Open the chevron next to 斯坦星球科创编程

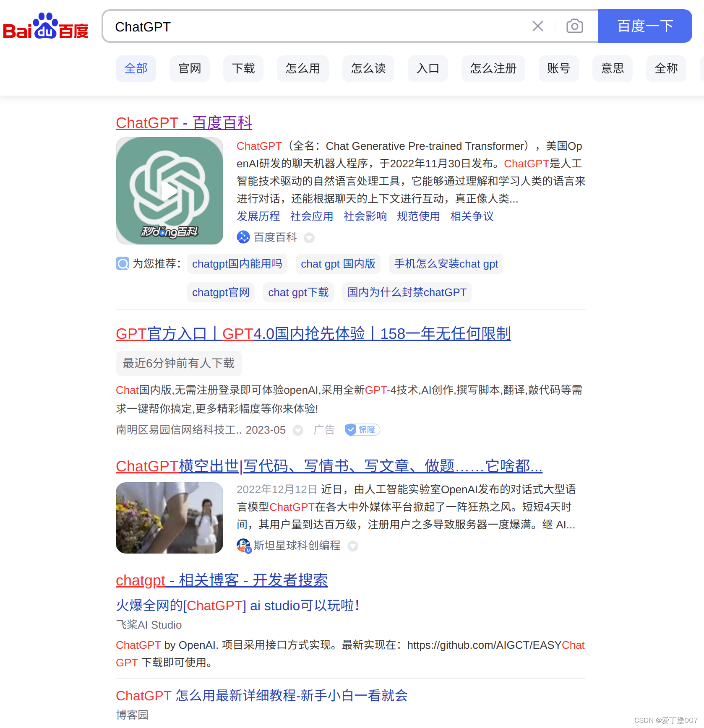tap(353, 546)
